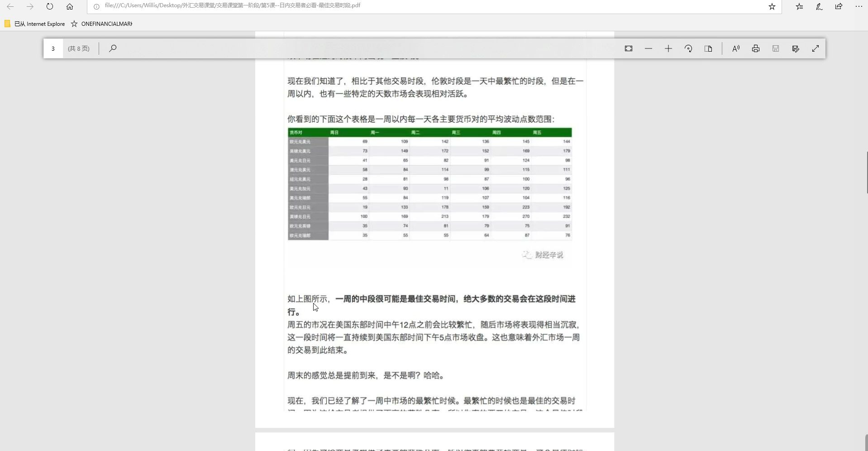The image size is (868, 451).
Task: Select the file path in address bar
Action: pyautogui.click(x=233, y=5)
